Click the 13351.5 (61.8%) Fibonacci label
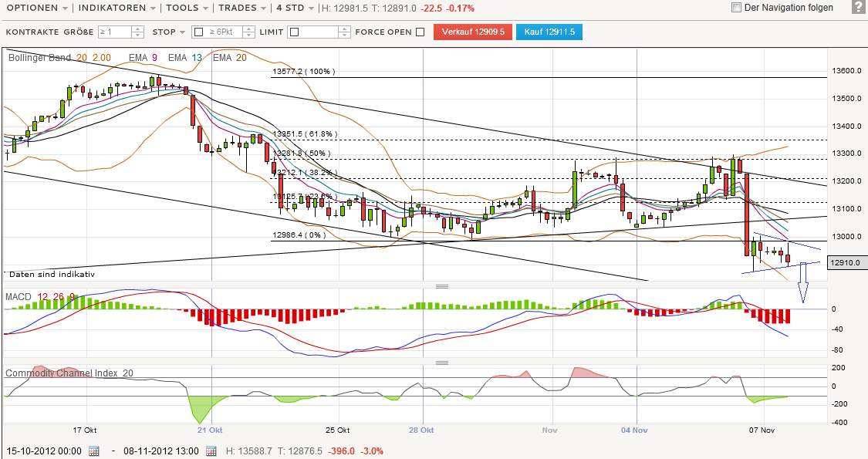 (x=305, y=134)
